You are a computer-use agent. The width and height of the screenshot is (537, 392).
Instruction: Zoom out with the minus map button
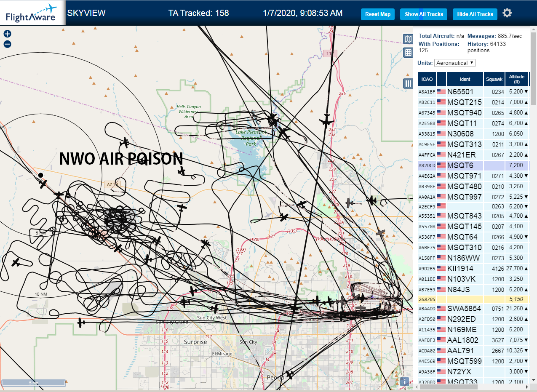7,44
